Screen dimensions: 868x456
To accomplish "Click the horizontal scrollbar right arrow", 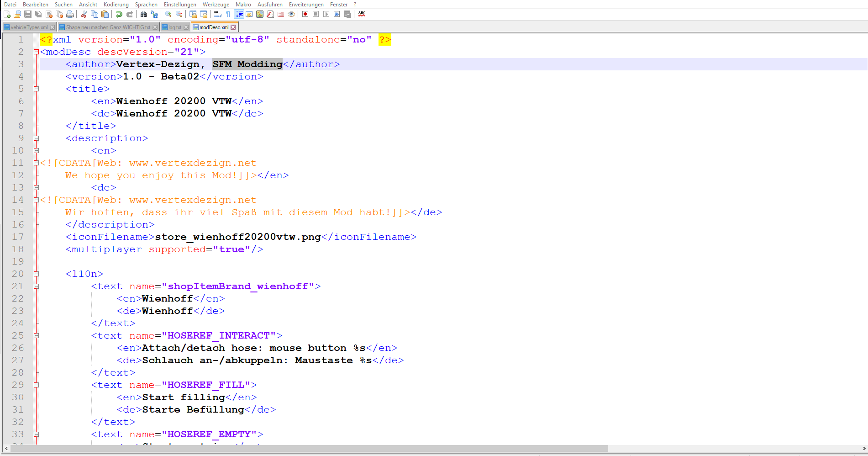I will 864,449.
